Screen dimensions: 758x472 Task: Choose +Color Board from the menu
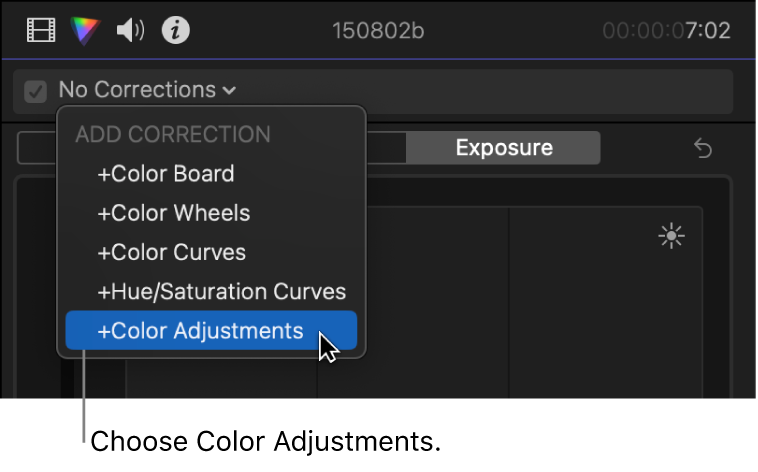166,174
